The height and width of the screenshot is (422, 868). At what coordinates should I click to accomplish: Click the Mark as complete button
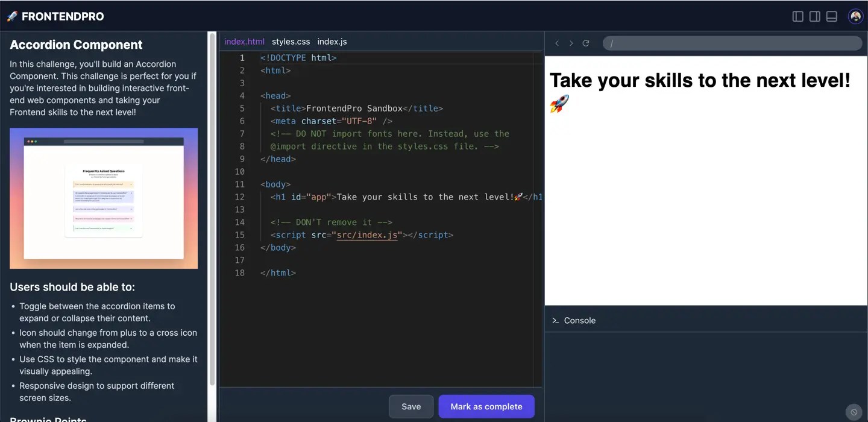click(x=486, y=406)
